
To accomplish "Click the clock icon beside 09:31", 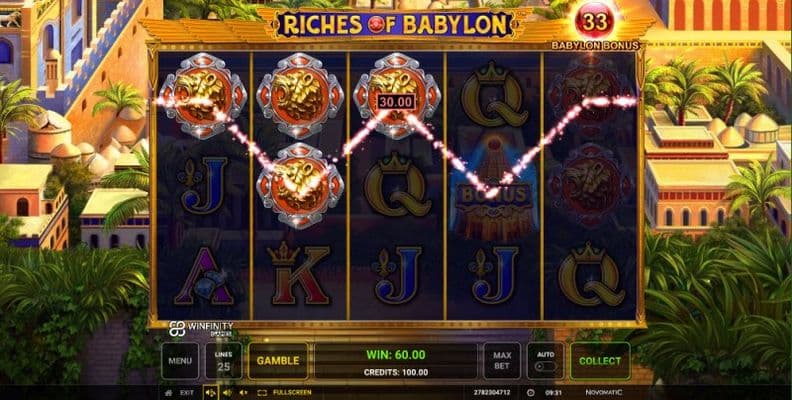I will 530,392.
